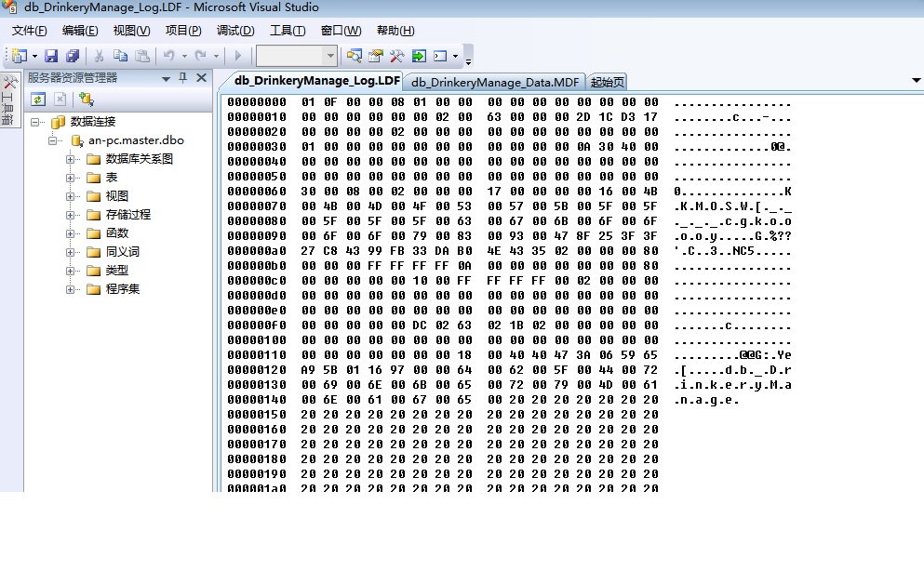Expand the 类型 folder node
This screenshot has height=571, width=924.
70,271
